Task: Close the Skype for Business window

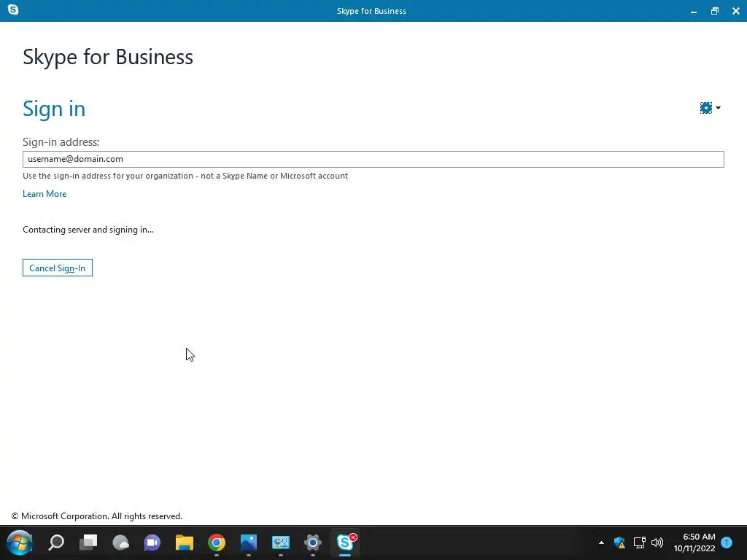Action: point(735,11)
